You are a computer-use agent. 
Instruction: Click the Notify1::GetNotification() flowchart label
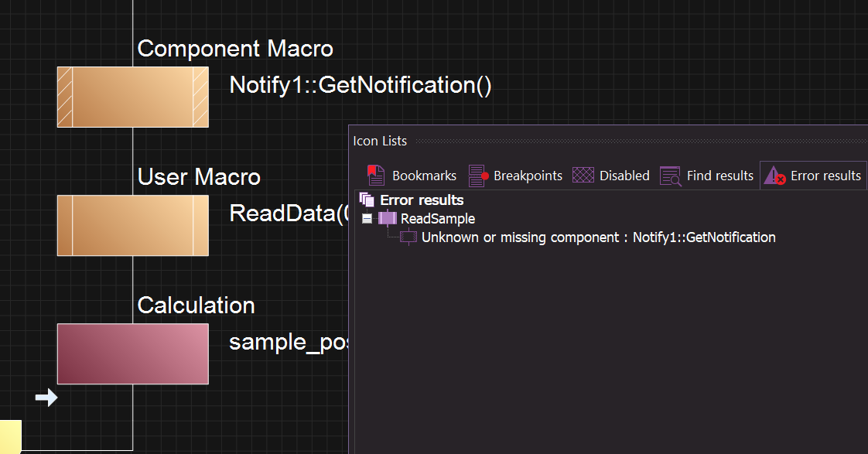[x=361, y=85]
